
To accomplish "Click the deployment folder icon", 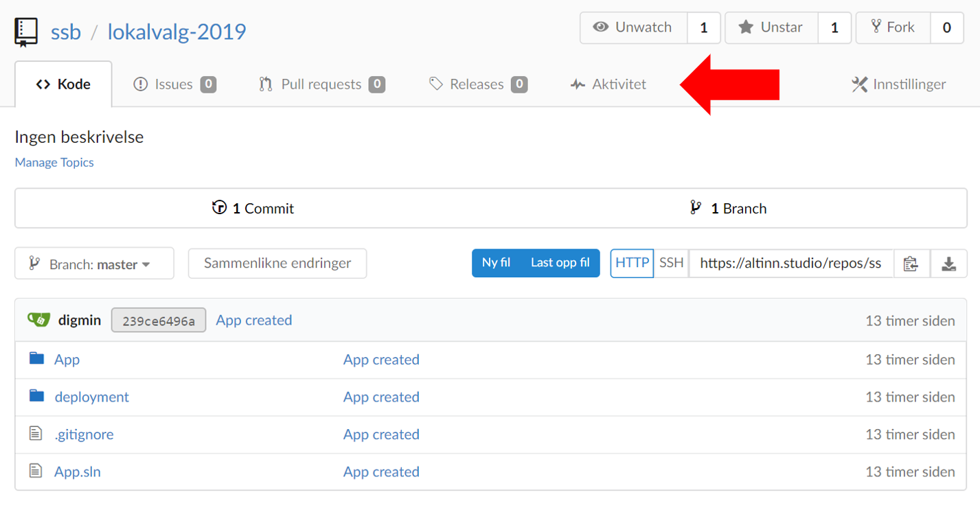I will (36, 397).
